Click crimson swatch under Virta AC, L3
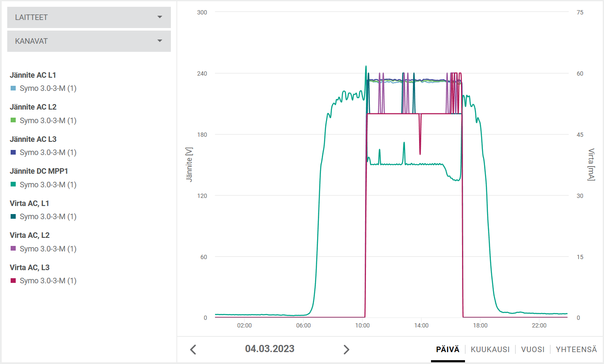The height and width of the screenshot is (364, 604). (x=13, y=281)
